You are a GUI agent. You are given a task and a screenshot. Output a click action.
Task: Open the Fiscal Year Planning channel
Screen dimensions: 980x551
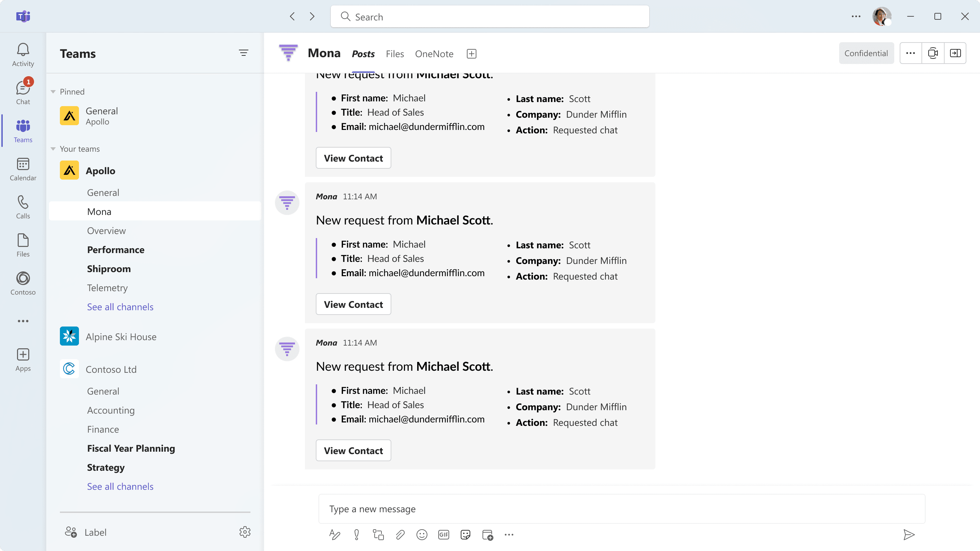click(155, 448)
